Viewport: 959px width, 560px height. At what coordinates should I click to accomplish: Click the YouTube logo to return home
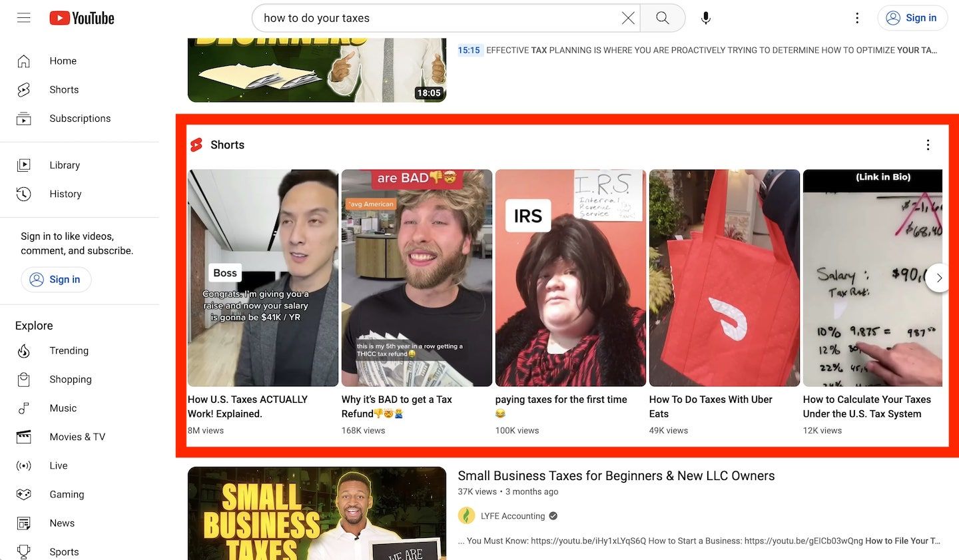pos(81,18)
